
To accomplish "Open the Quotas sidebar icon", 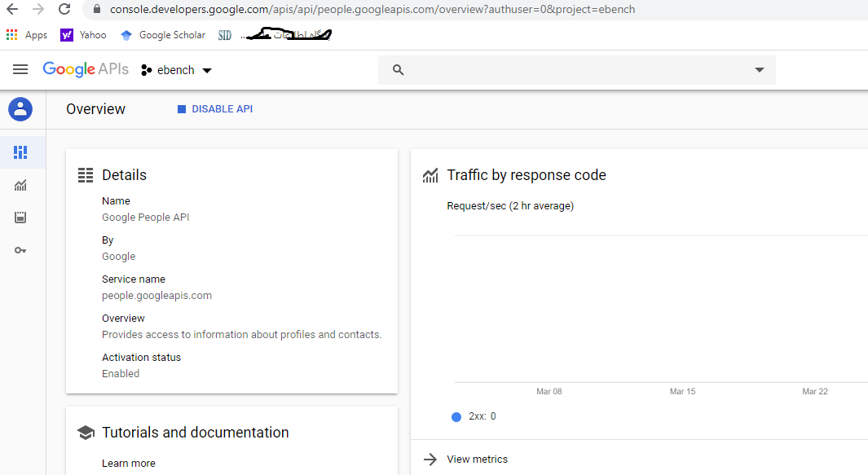I will tap(20, 217).
